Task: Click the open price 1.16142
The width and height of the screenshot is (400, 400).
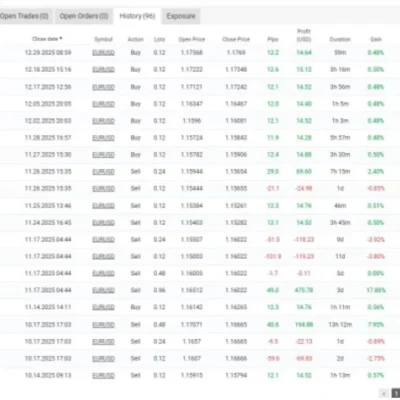Action: coord(192,307)
